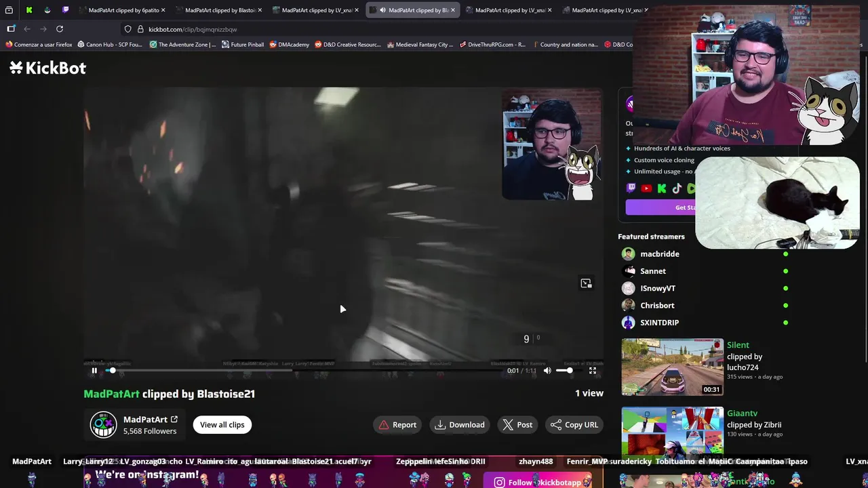Close the active clip tab
The width and height of the screenshot is (868, 488).
[x=453, y=10]
